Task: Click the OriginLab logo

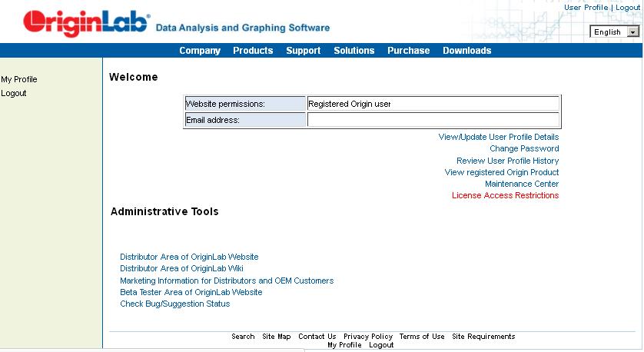Action: pyautogui.click(x=87, y=23)
